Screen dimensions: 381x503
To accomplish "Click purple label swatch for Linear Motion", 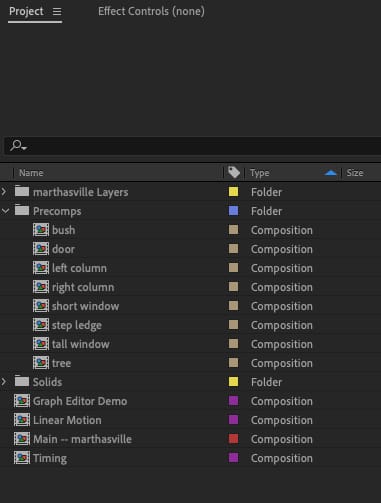I will (x=233, y=420).
